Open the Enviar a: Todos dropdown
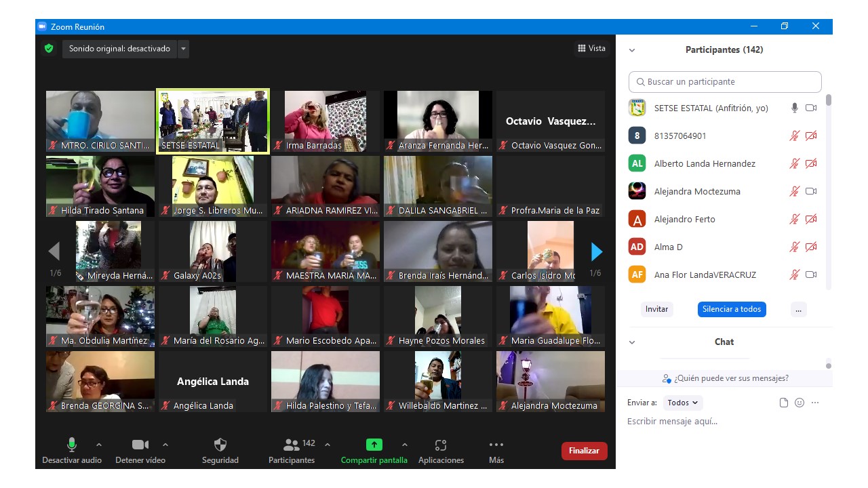Viewport: 868px width, 488px height. coord(683,403)
